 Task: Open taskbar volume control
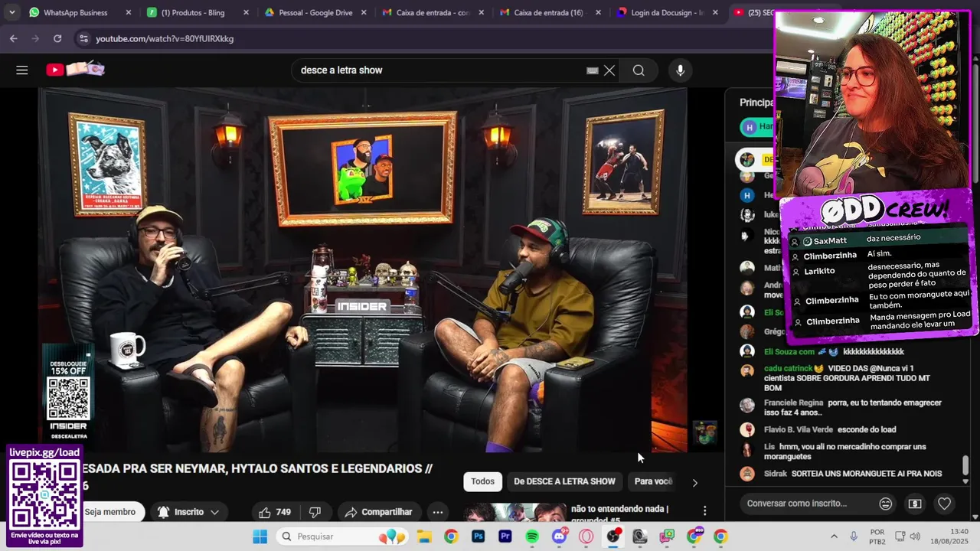915,536
